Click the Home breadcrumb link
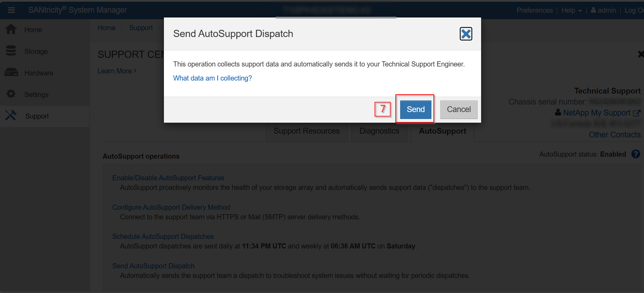The height and width of the screenshot is (293, 644). click(x=106, y=28)
